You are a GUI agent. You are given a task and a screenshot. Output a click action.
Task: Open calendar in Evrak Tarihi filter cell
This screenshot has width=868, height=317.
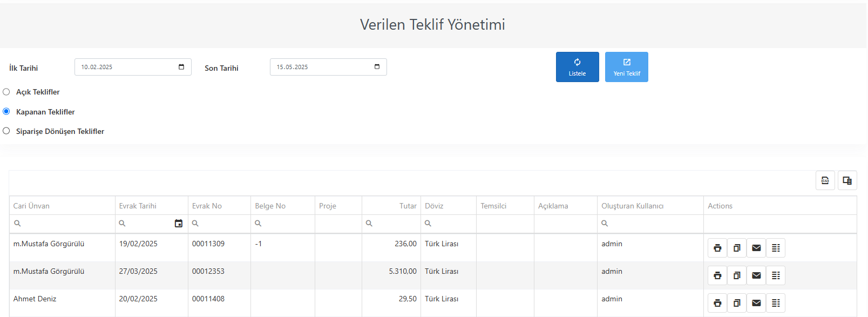[179, 224]
